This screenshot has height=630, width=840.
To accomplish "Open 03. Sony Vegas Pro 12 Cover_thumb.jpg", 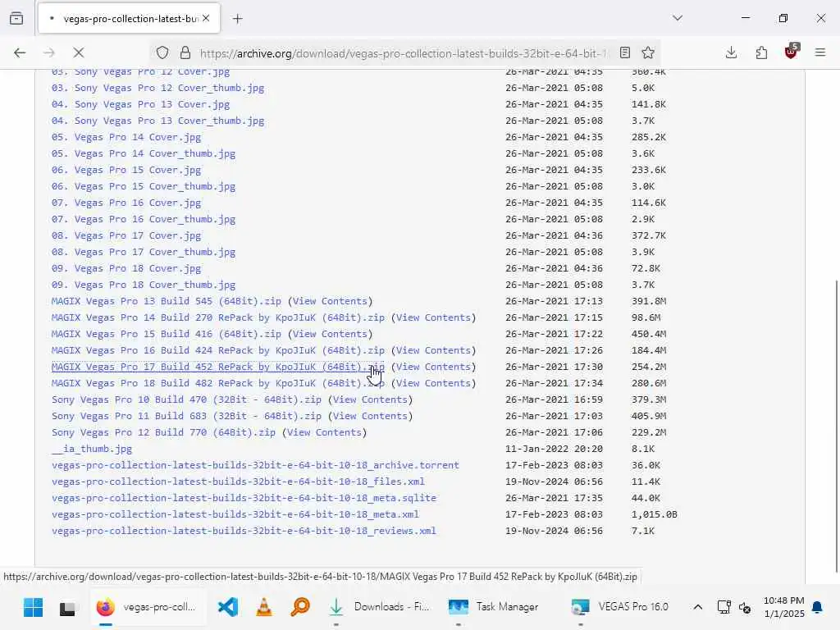I will pos(158,88).
